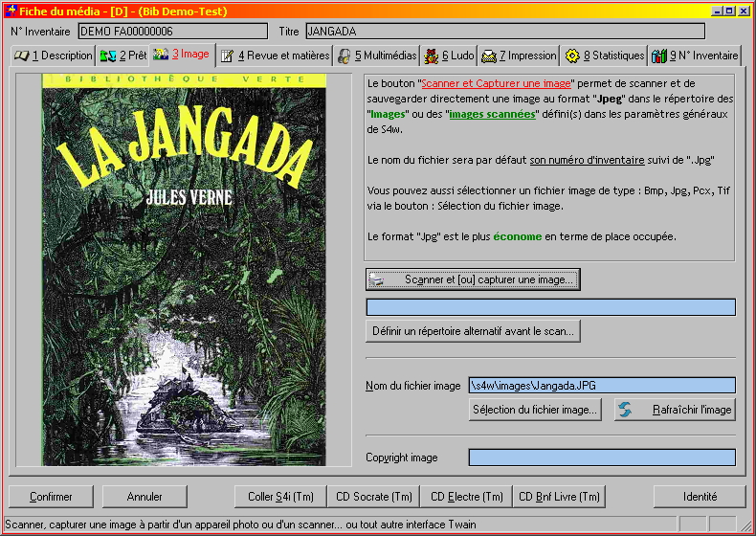Click the status bar scanner hint text
The width and height of the screenshot is (756, 536).
240,525
